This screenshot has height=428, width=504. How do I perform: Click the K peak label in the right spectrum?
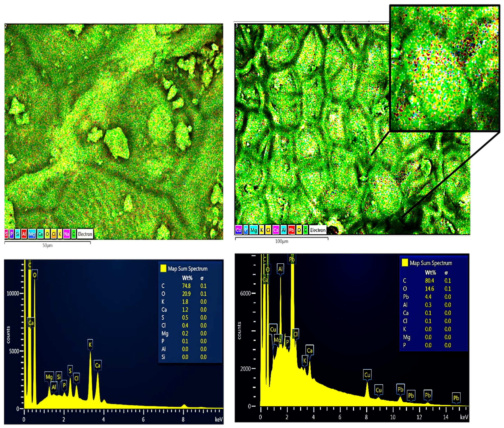(305, 361)
